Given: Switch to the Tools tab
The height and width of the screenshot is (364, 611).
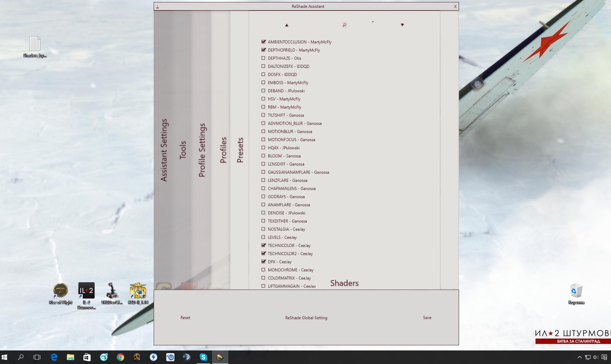Looking at the screenshot, I should click(183, 150).
